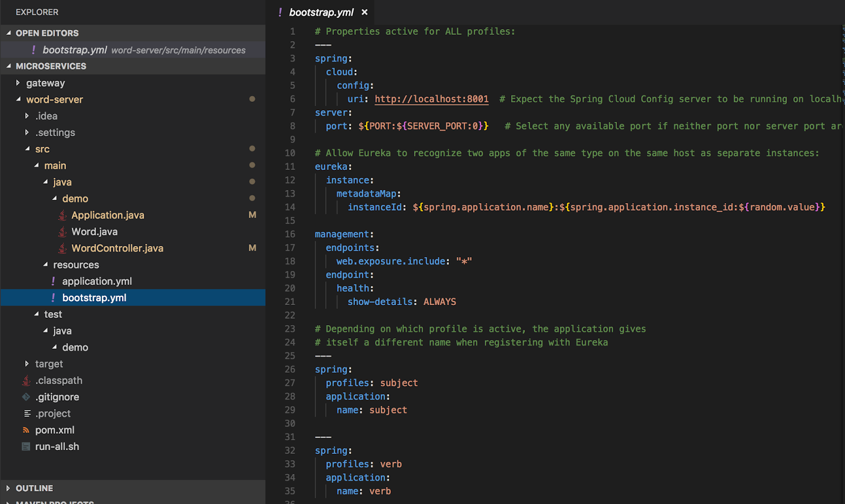Click the icon next to .classpath
845x504 pixels.
pos(26,381)
